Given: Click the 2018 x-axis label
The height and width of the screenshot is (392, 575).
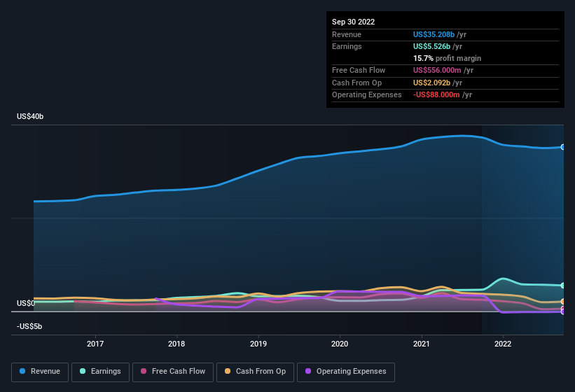Looking at the screenshot, I should click(x=176, y=344).
